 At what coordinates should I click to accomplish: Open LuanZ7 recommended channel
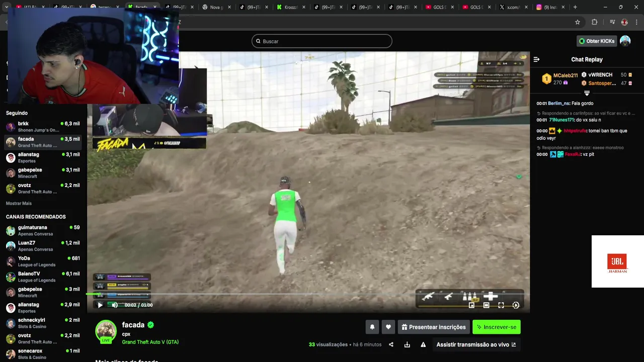(x=43, y=246)
